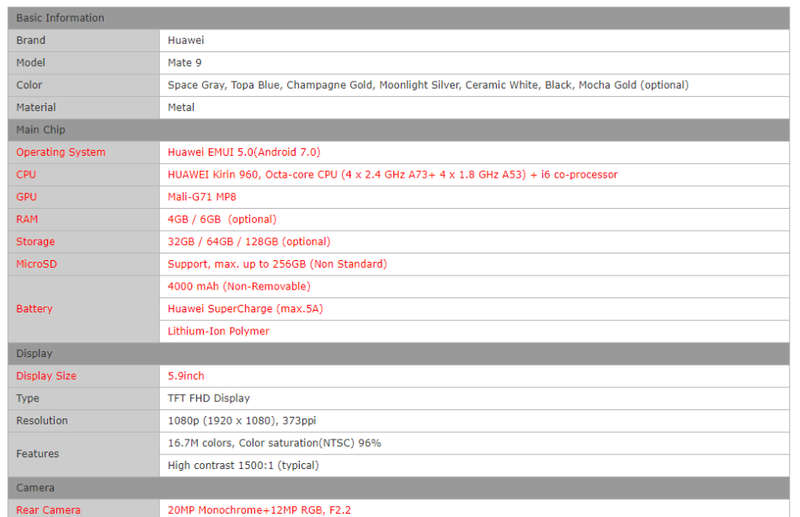The height and width of the screenshot is (517, 800).
Task: Select the RAM label cell
Action: [84, 219]
